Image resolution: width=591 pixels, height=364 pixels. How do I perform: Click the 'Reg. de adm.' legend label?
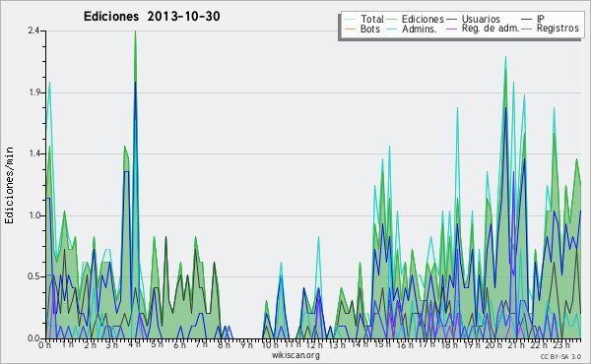coord(491,29)
